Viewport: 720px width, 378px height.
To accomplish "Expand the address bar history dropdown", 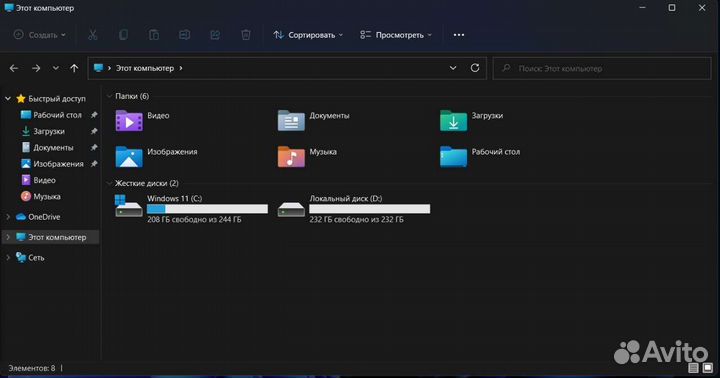I will [453, 68].
